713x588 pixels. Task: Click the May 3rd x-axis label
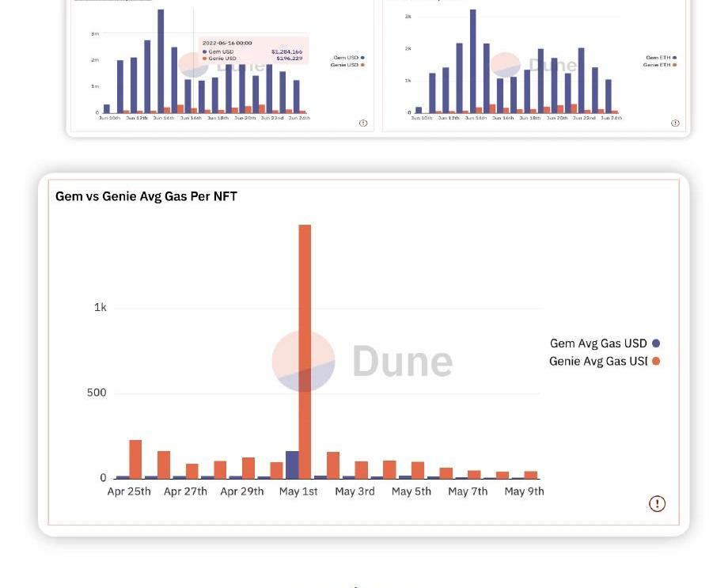pyautogui.click(x=355, y=491)
